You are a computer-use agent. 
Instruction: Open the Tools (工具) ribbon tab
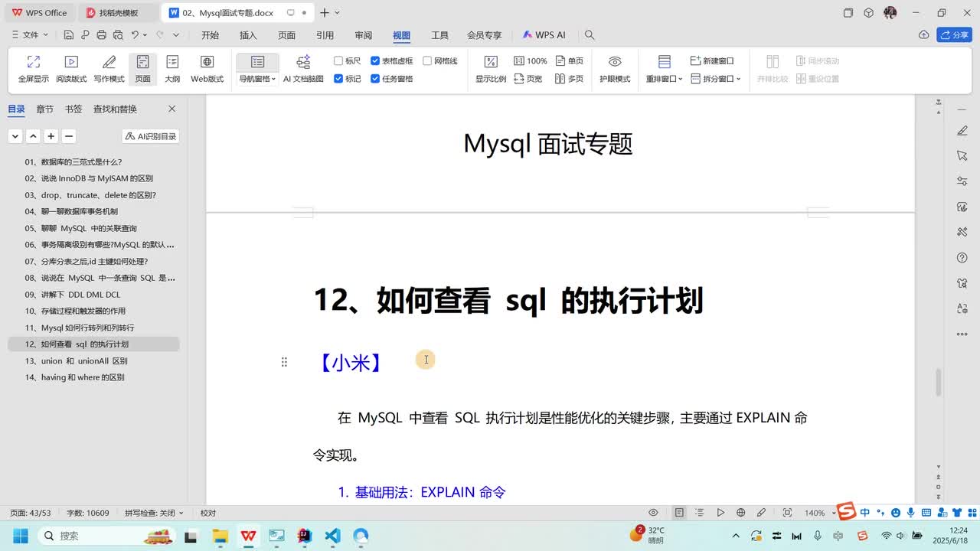point(439,35)
